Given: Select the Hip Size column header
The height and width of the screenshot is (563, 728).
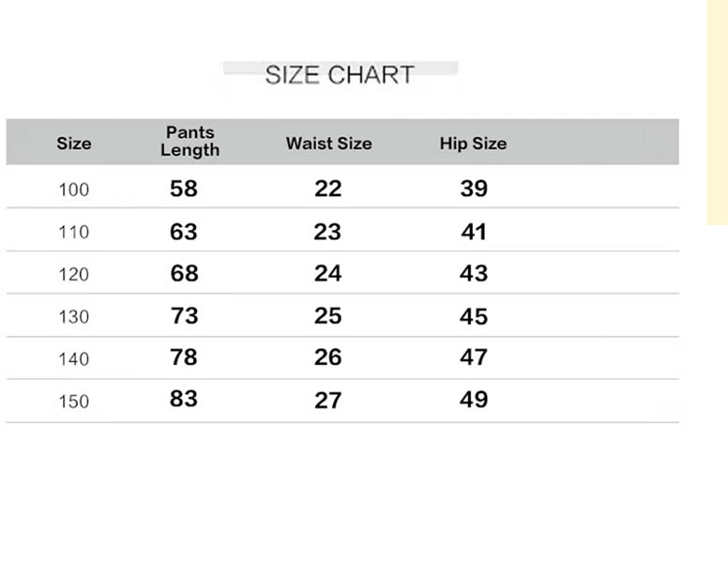Looking at the screenshot, I should (473, 144).
